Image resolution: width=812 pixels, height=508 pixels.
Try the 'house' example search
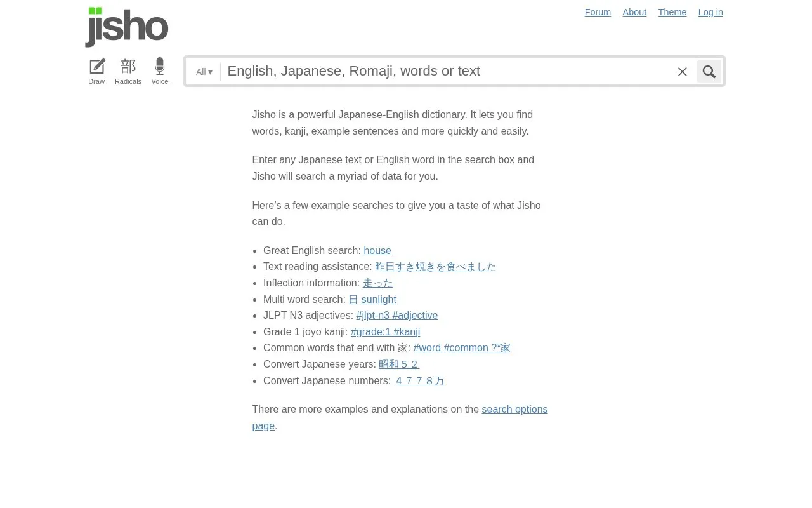(x=377, y=250)
